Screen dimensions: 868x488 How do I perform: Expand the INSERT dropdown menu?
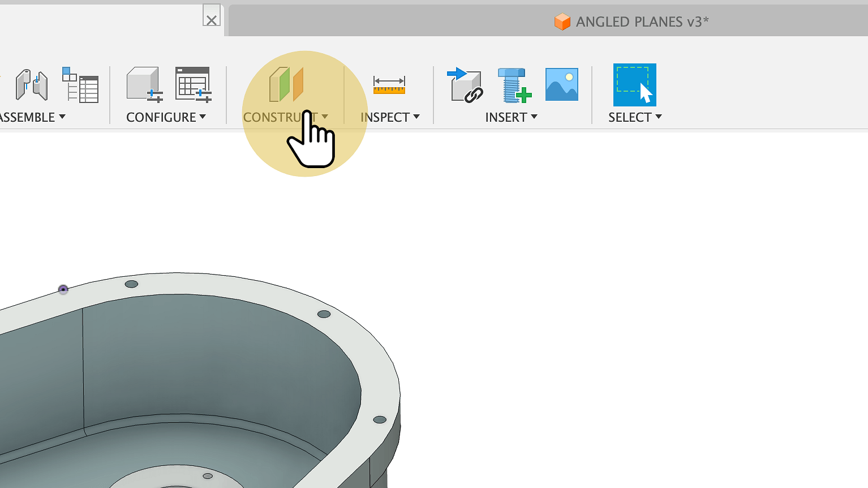(512, 117)
